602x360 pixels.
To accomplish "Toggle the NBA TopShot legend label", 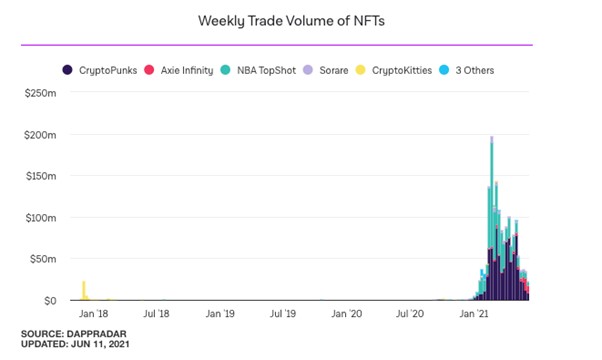I will click(266, 71).
